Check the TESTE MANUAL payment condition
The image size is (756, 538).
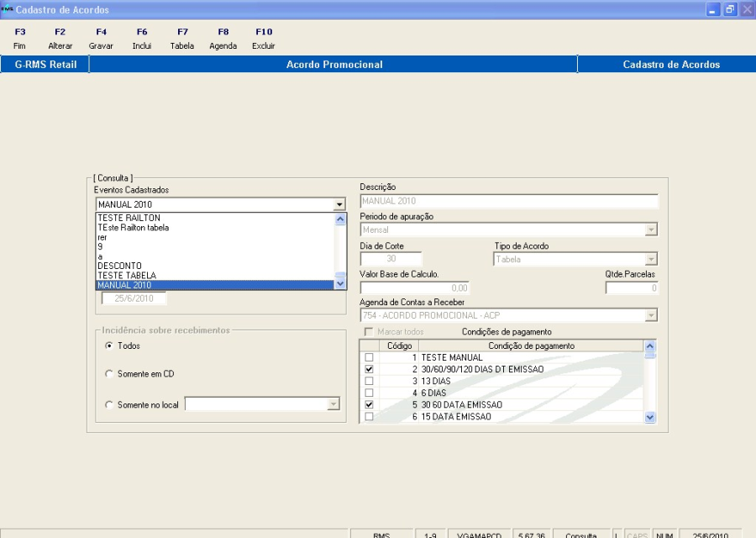coord(369,357)
